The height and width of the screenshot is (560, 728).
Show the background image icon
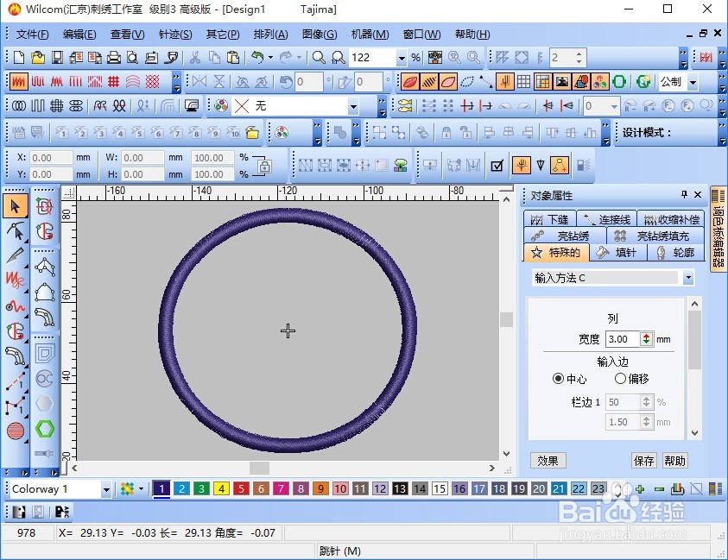point(562,82)
